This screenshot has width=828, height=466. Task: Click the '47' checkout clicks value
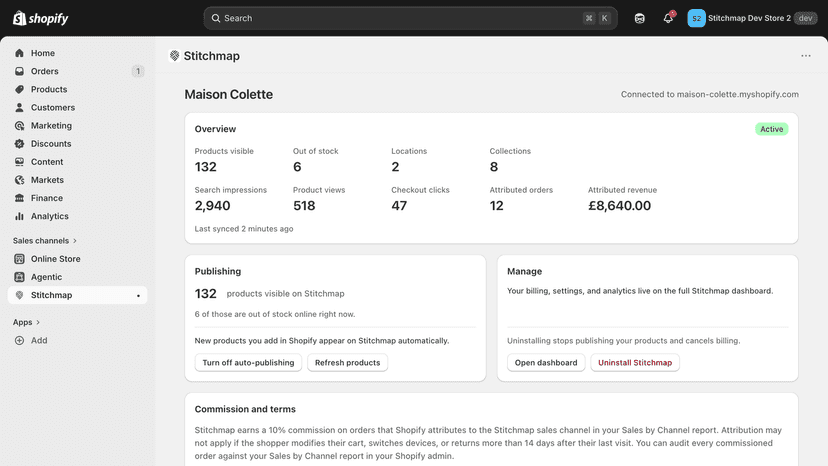point(399,206)
